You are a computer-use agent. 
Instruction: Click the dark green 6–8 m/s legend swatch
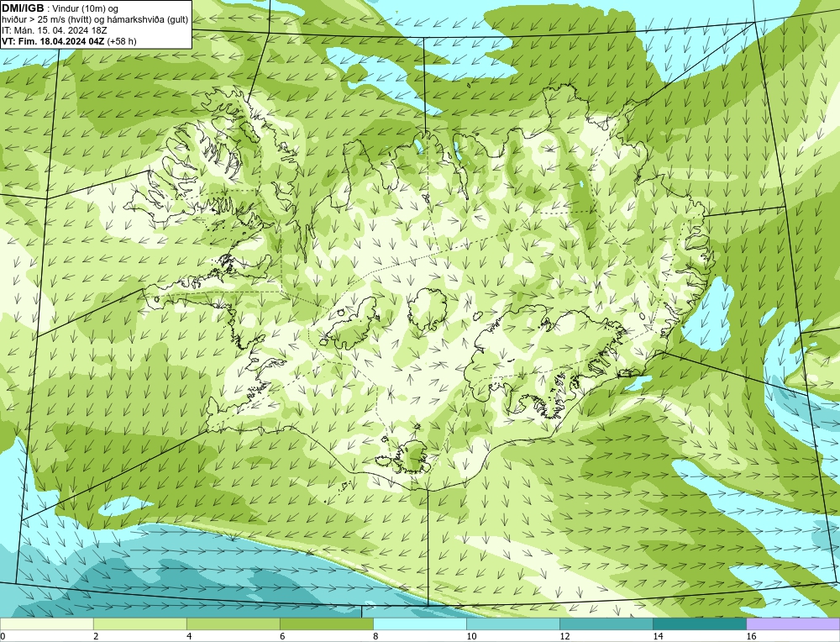pyautogui.click(x=326, y=624)
